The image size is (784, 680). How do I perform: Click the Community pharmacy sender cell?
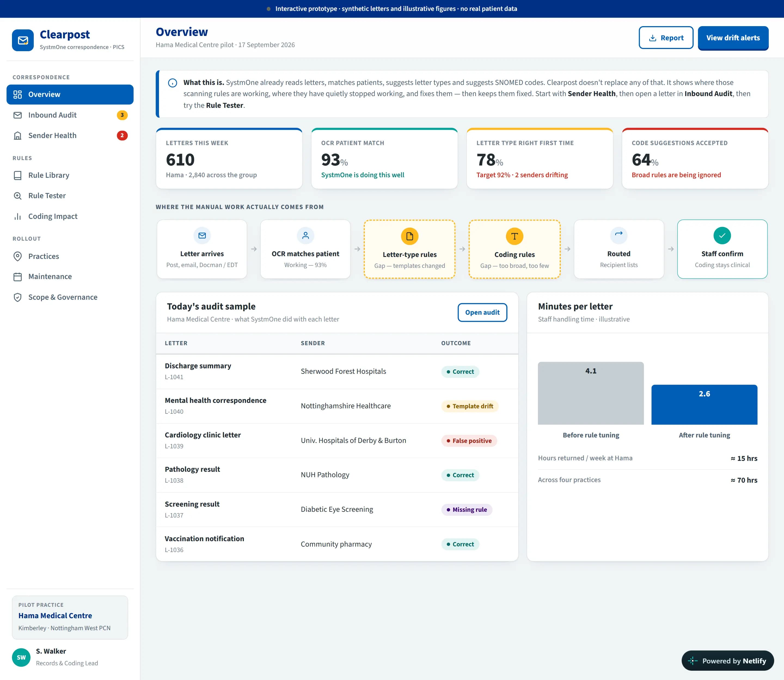(336, 544)
